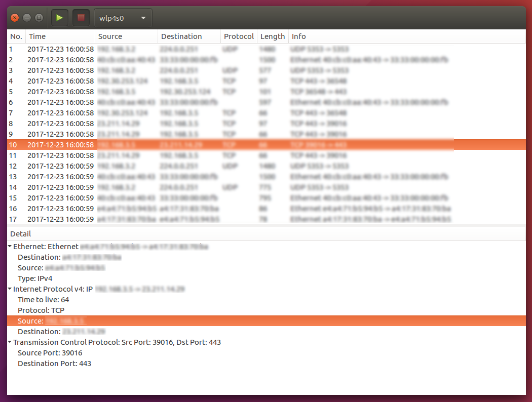Stop the running packet capture
The width and height of the screenshot is (532, 402).
pyautogui.click(x=81, y=17)
